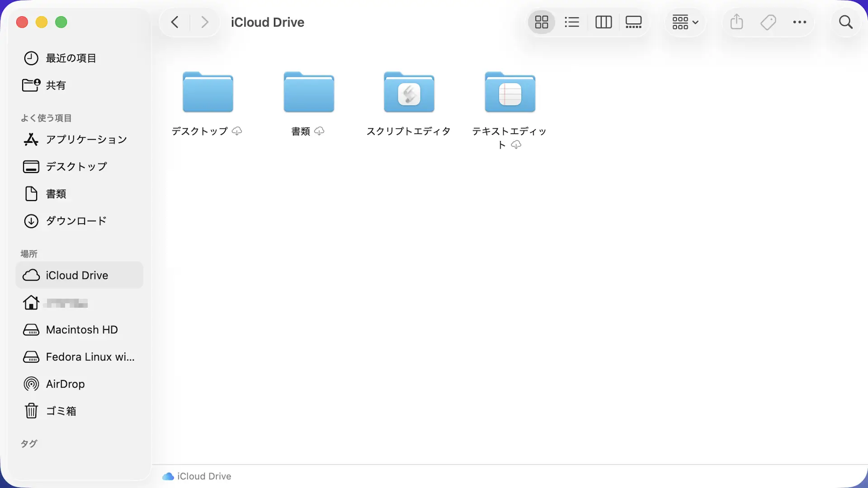The image size is (868, 488).
Task: Click the tag edit icon
Action: pyautogui.click(x=768, y=22)
